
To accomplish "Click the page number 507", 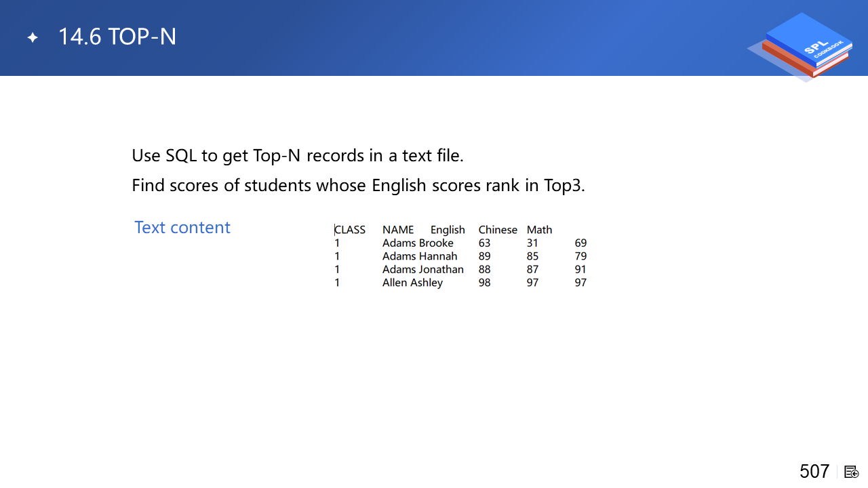I will coord(814,471).
